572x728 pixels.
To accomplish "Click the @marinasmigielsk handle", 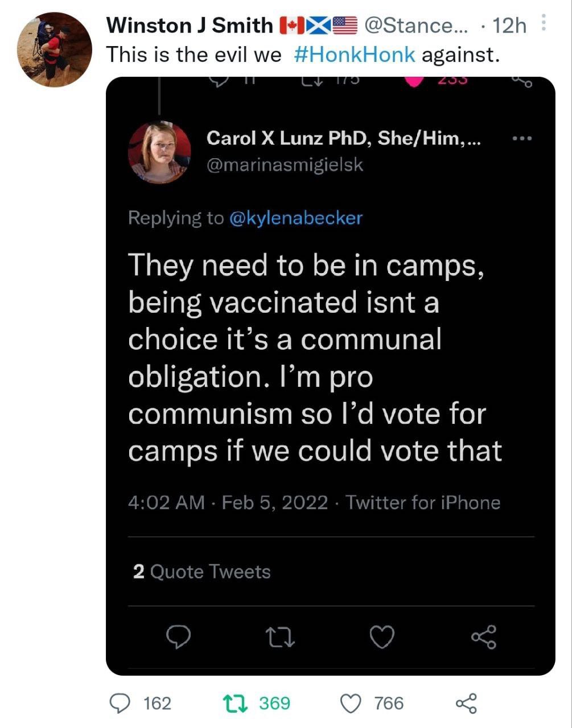I will coord(285,165).
